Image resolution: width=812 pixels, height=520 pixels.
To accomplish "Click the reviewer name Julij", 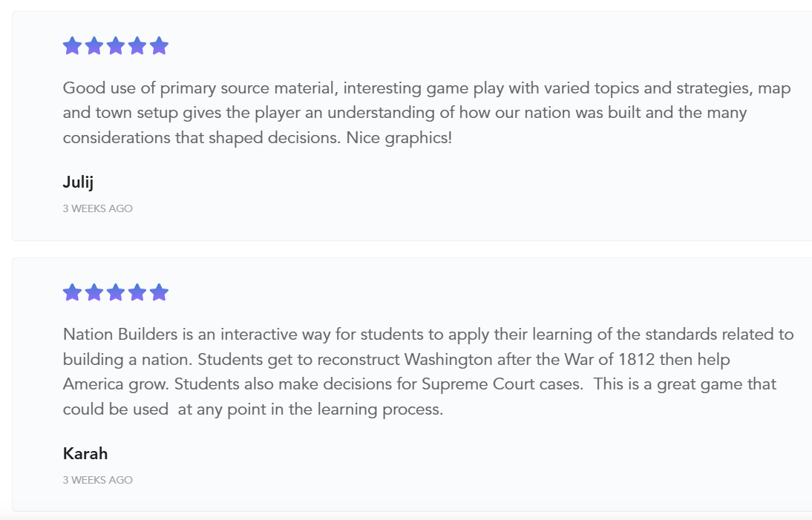I will 78,182.
